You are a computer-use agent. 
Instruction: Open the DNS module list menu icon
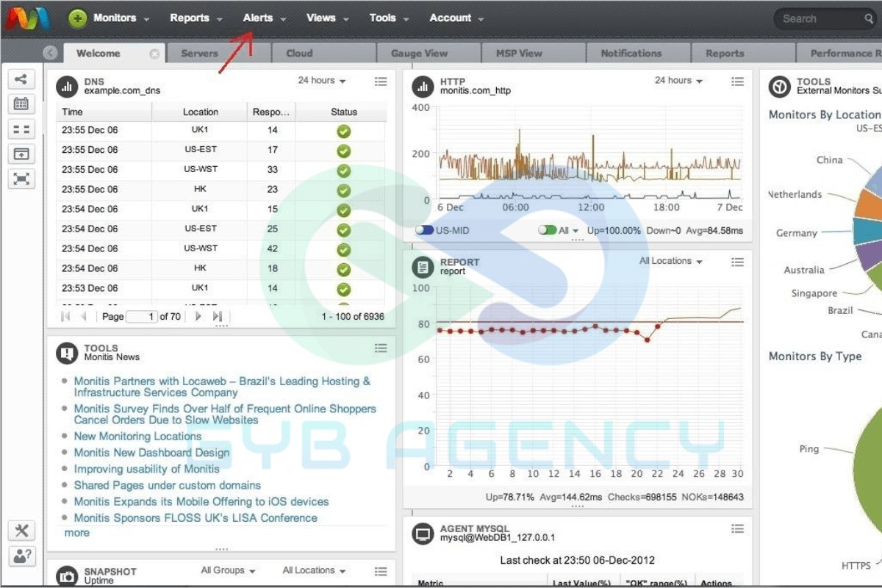(380, 82)
